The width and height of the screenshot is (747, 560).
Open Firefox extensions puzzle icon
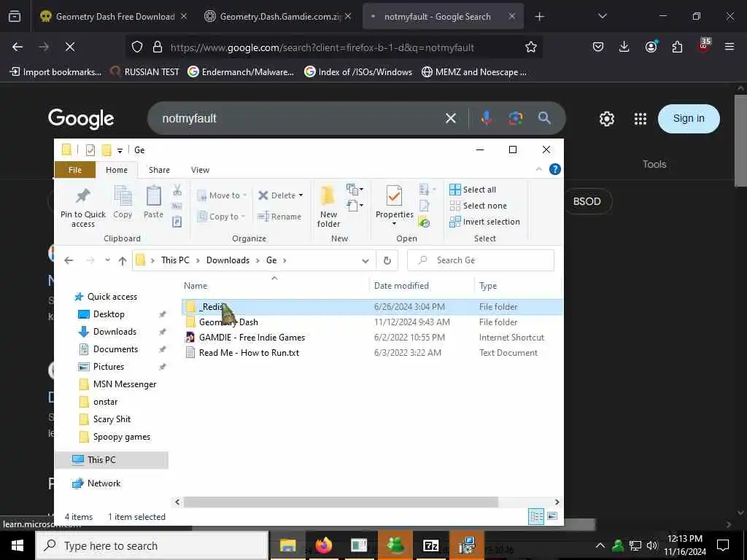pyautogui.click(x=677, y=47)
